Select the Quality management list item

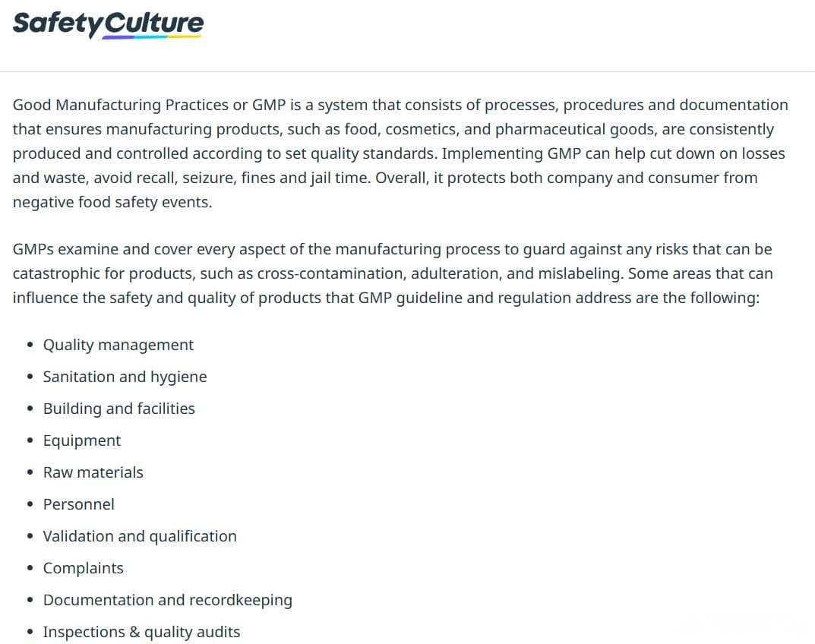(118, 345)
